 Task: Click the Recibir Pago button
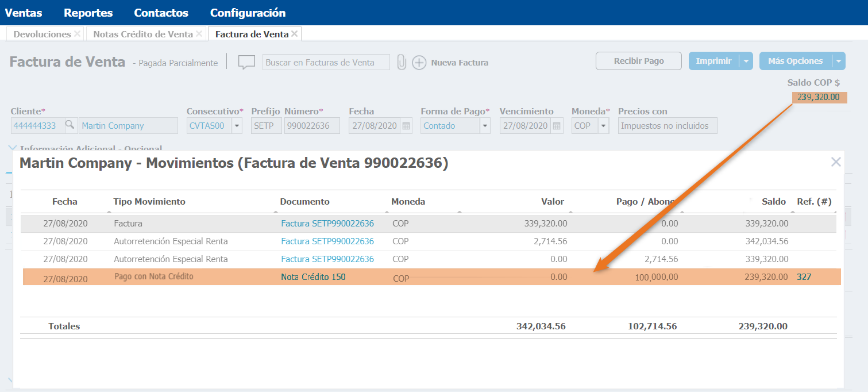(x=639, y=61)
